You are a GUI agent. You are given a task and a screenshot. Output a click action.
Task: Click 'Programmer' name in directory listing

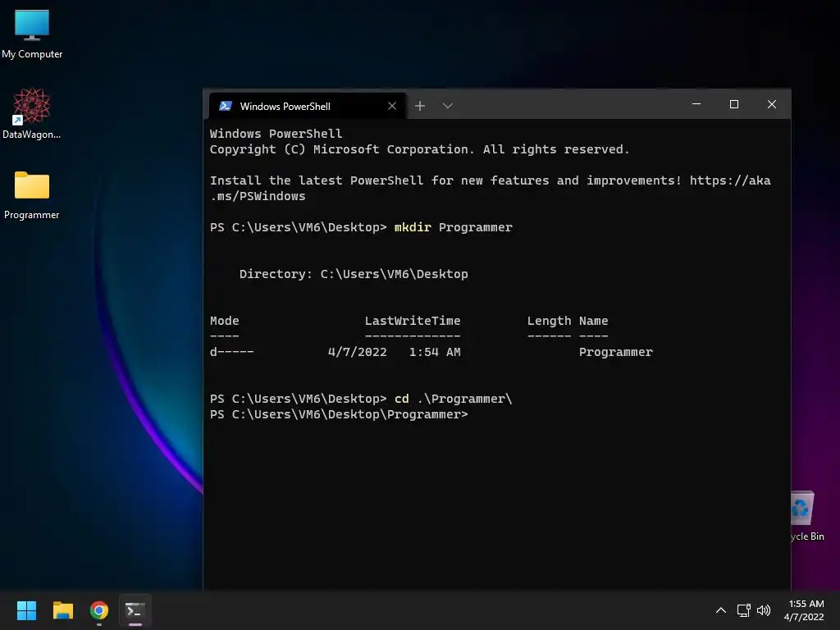(616, 352)
